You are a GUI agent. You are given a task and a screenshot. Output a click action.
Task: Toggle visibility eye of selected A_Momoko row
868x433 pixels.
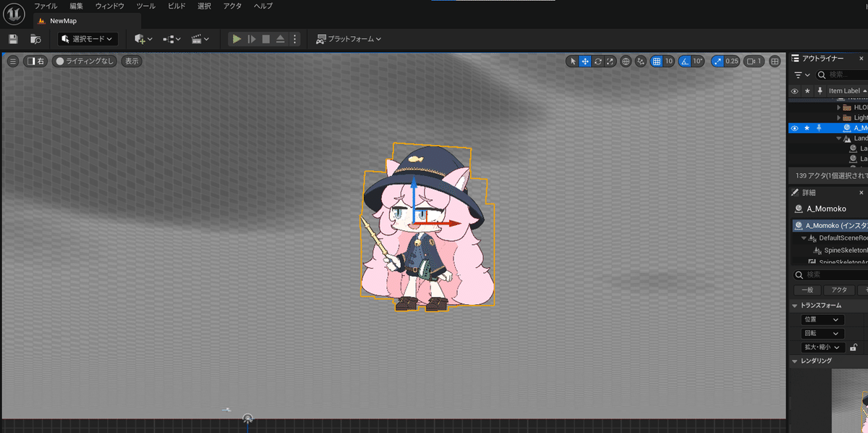[794, 127]
